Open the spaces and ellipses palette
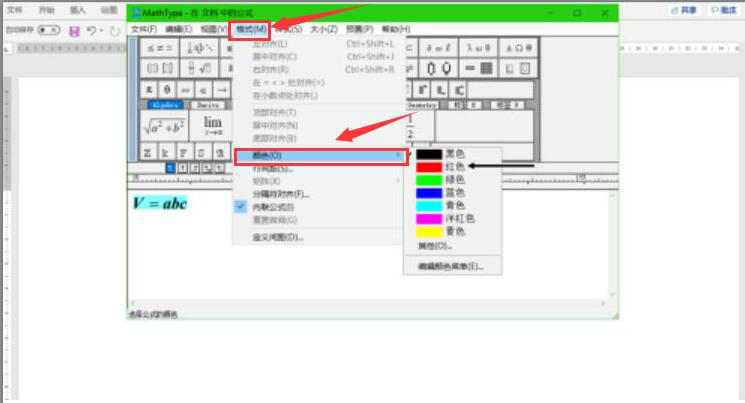Screen dimensions: 745x403 (199, 48)
